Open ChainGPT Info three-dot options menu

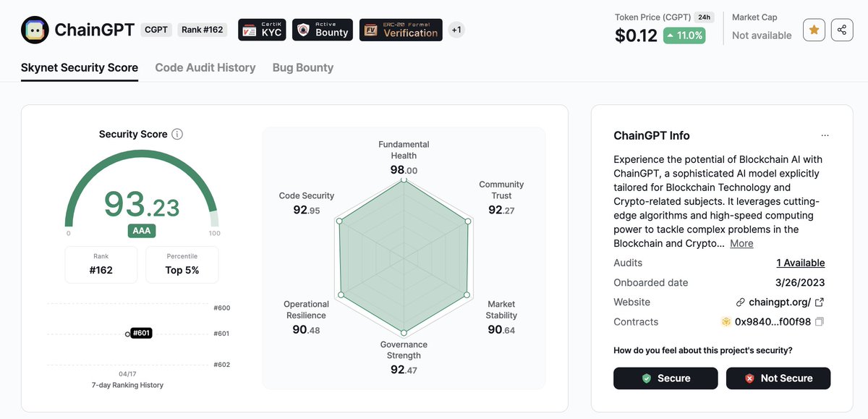(825, 135)
